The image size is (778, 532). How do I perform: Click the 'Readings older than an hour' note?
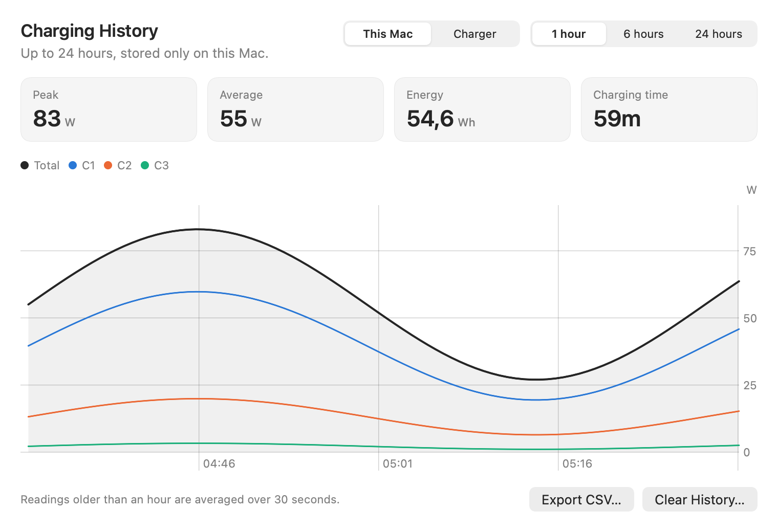pyautogui.click(x=180, y=499)
